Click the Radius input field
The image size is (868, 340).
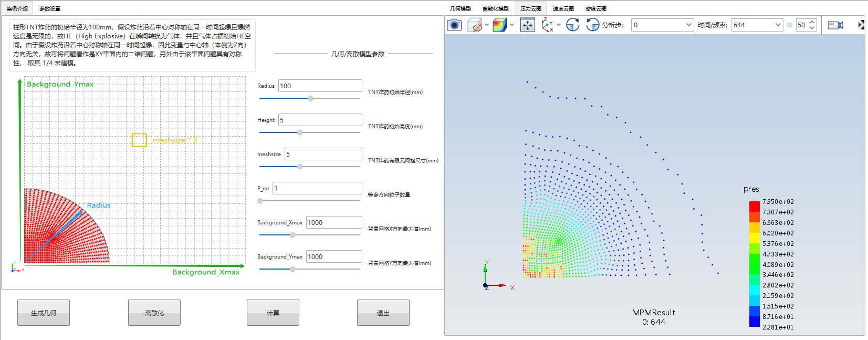[x=320, y=86]
